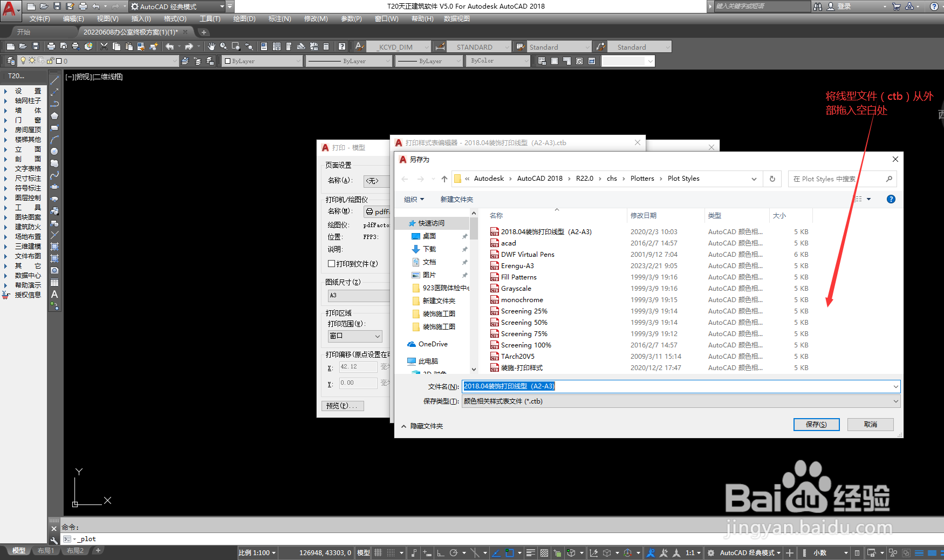
Task: Click the 保存(S) button
Action: pyautogui.click(x=817, y=425)
